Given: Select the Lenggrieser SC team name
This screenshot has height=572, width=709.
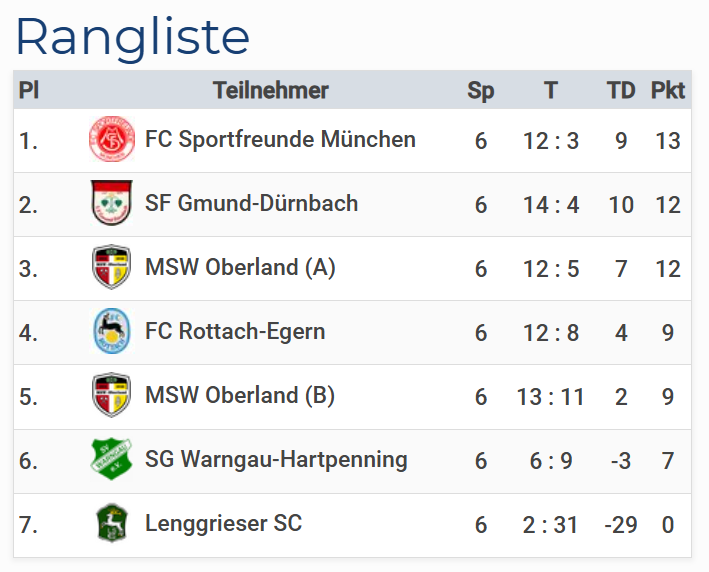Looking at the screenshot, I should (223, 524).
